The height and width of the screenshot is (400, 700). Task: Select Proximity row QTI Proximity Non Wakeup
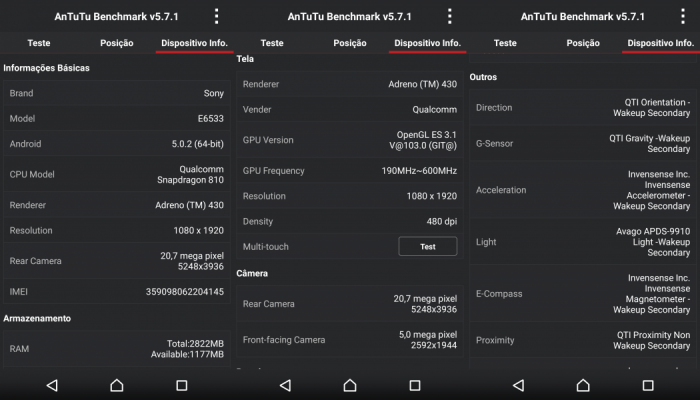click(583, 340)
